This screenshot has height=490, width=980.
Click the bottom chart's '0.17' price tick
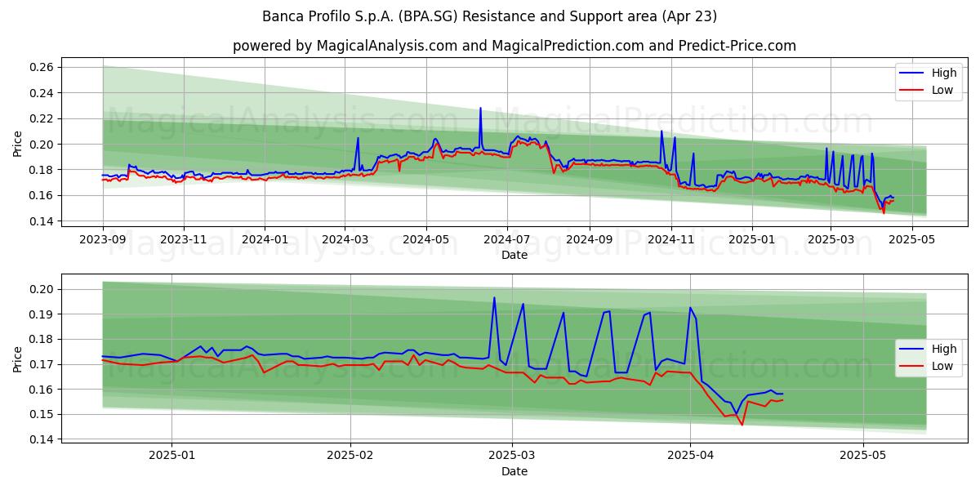click(42, 364)
